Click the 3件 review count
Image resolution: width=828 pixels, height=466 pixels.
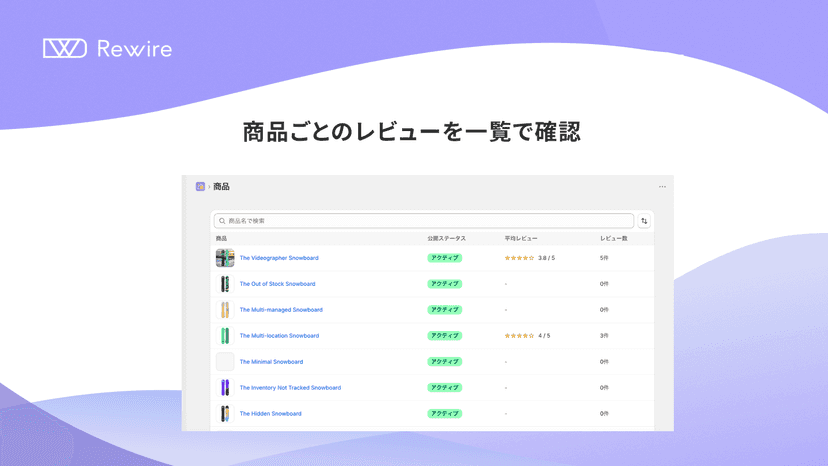tap(604, 335)
